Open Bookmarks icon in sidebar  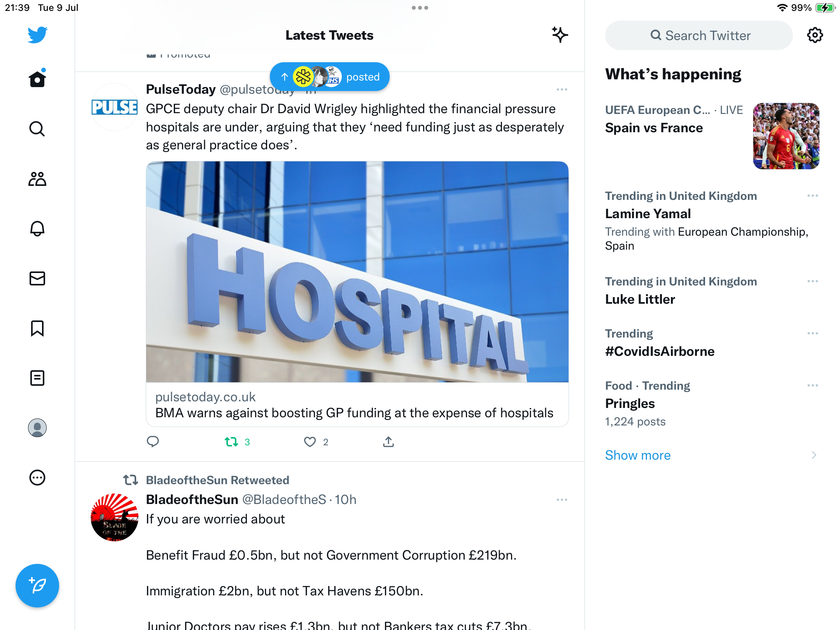coord(37,328)
